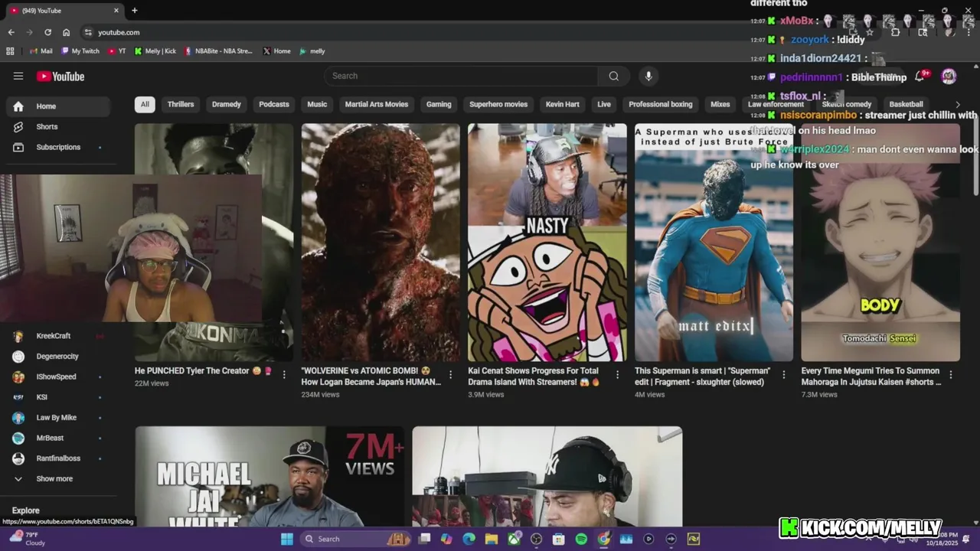Image resolution: width=980 pixels, height=551 pixels.
Task: Open Law By Mike channel subscription
Action: point(58,418)
